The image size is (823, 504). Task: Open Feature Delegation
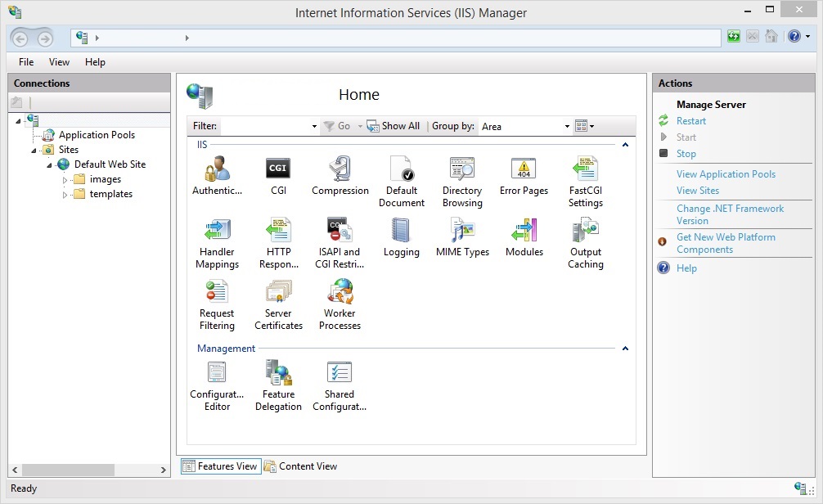(x=279, y=386)
